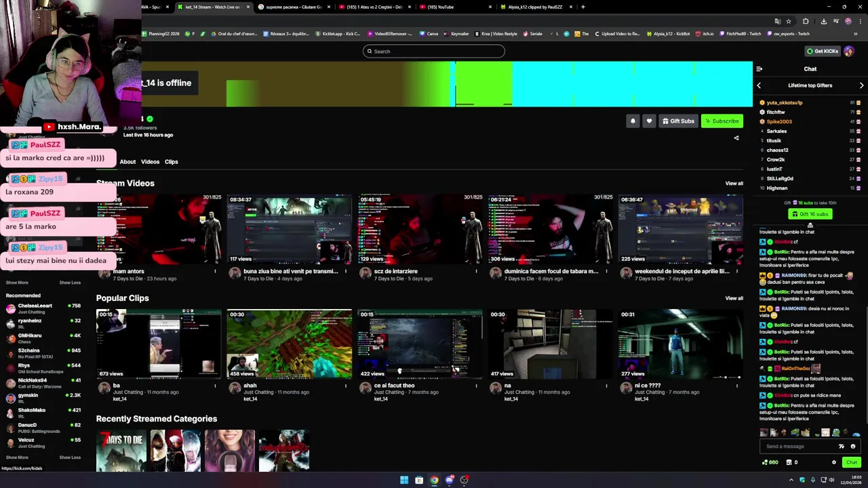Open options menu for 'duminica facem focul' video
The height and width of the screenshot is (488, 868).
click(606, 272)
